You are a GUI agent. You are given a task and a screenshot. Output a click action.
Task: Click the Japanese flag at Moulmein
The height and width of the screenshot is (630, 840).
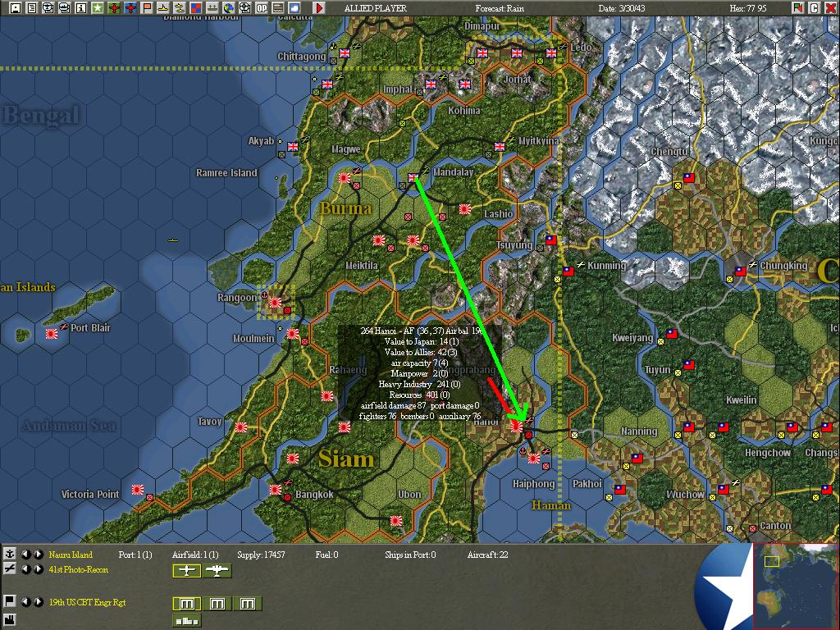[x=293, y=333]
